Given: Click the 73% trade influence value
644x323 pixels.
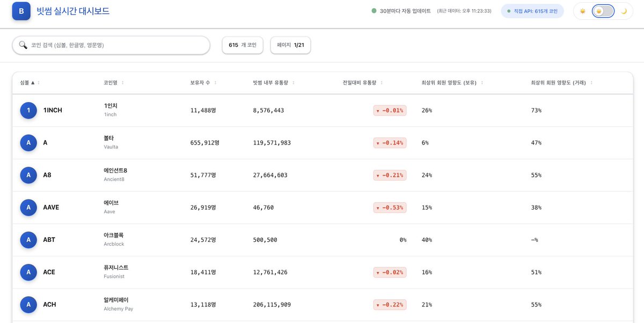Looking at the screenshot, I should (536, 110).
